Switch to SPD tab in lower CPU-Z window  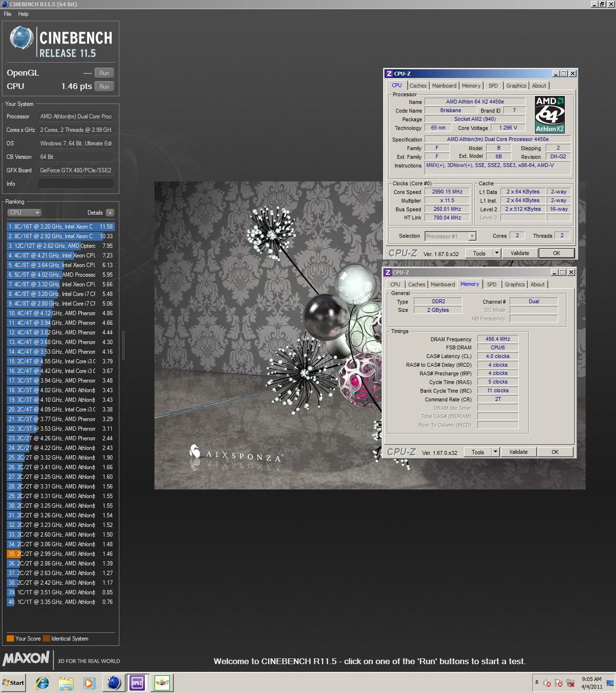tap(492, 284)
